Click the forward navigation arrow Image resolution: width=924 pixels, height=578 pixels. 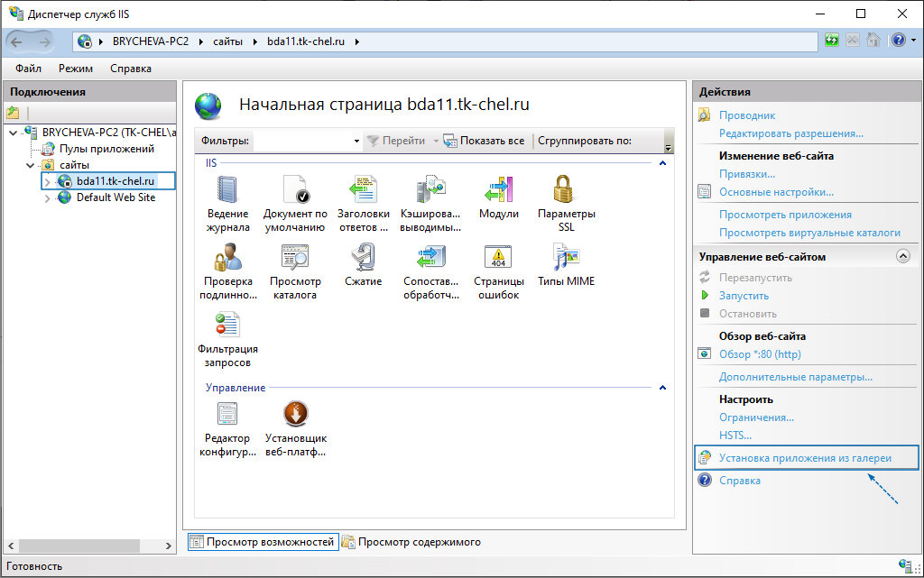(45, 41)
